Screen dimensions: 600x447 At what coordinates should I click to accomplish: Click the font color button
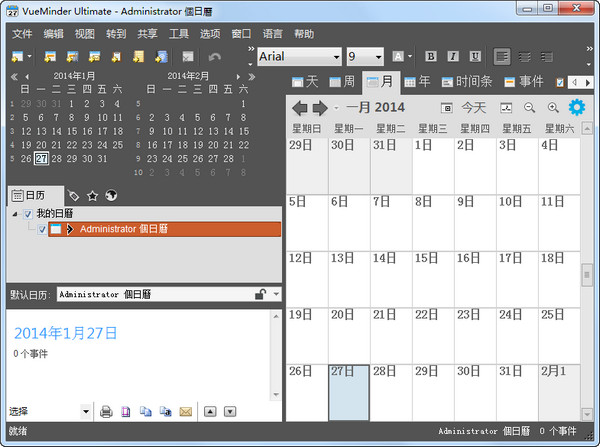click(398, 56)
